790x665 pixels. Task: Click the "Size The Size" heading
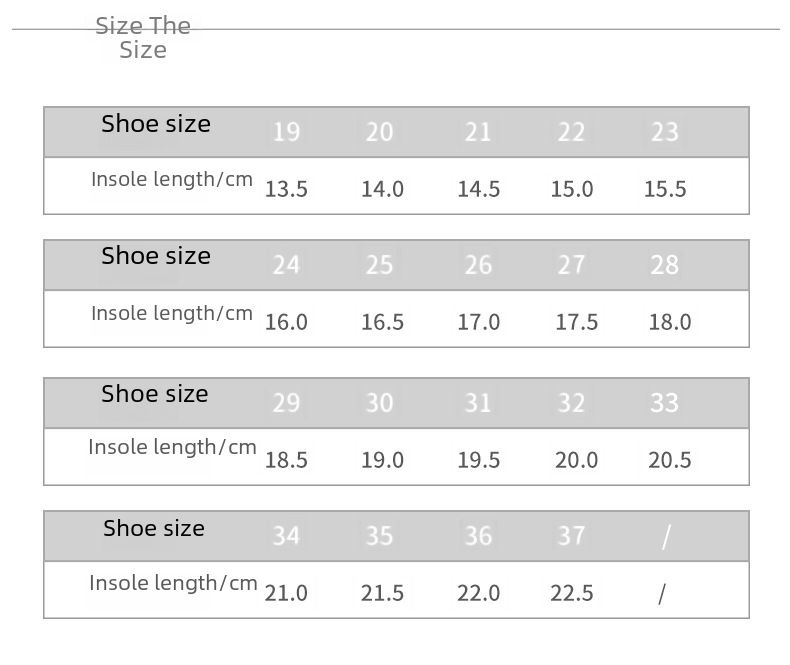[143, 38]
